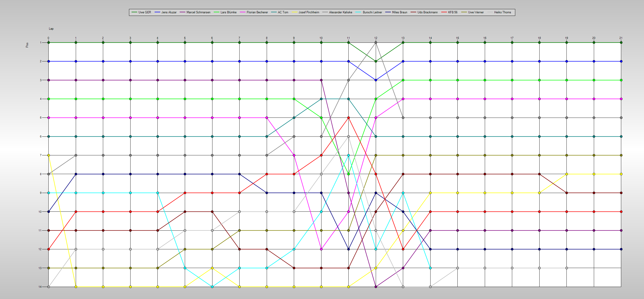The height and width of the screenshot is (299, 644).
Task: Click magenta marker at lap 10 position 12
Action: coord(321,249)
